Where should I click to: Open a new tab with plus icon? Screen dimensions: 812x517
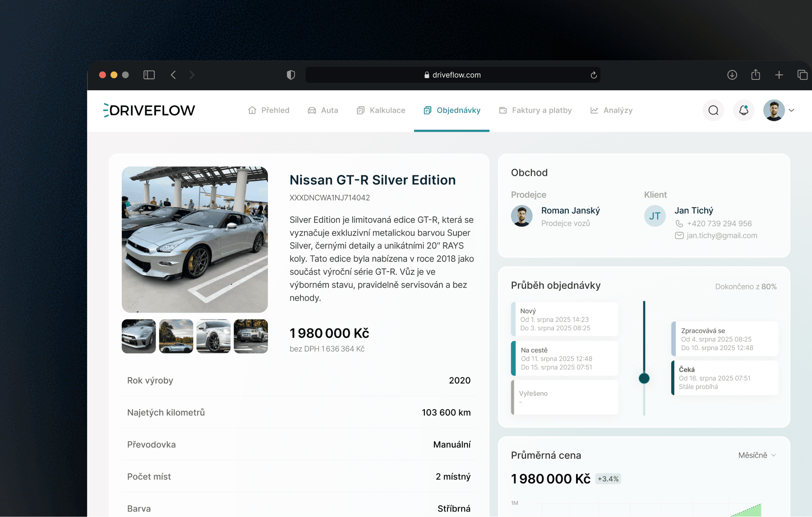click(779, 75)
